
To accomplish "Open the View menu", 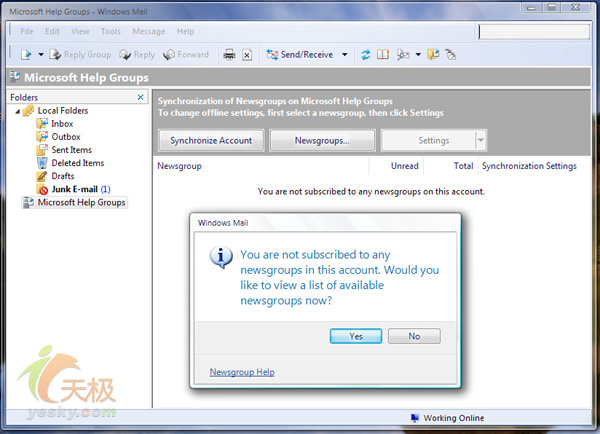I will pyautogui.click(x=80, y=31).
